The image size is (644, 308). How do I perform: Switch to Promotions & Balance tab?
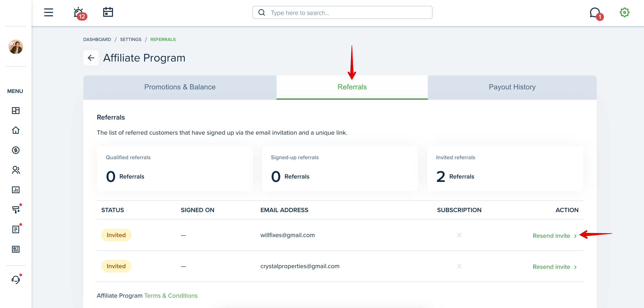tap(180, 87)
